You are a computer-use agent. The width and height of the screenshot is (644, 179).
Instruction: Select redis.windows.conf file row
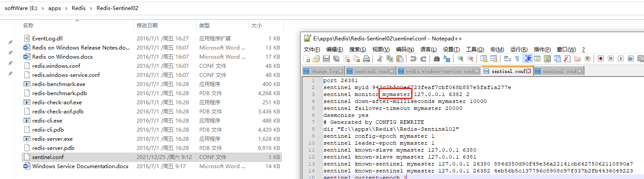click(x=152, y=66)
